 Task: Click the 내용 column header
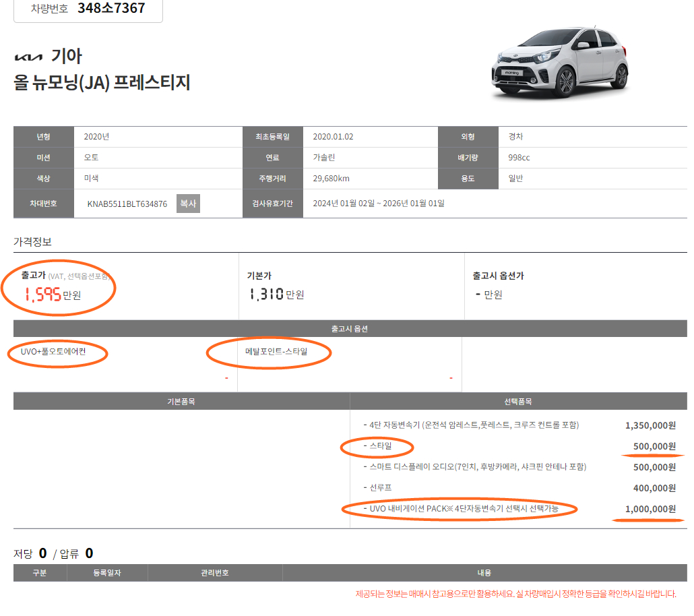[x=484, y=573]
